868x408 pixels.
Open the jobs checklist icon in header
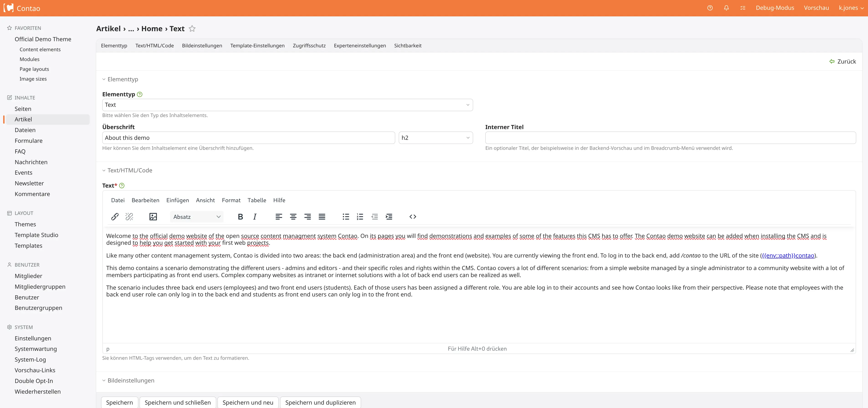coord(743,8)
